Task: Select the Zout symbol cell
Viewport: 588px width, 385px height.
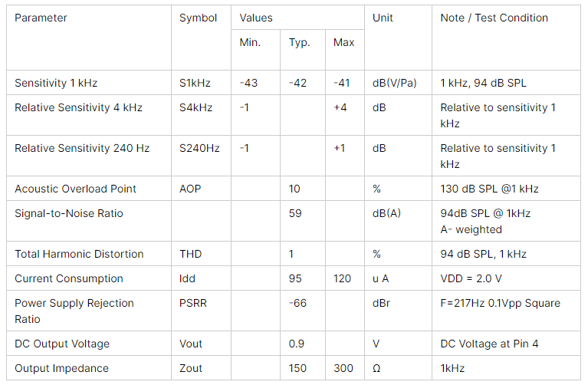Action: pyautogui.click(x=191, y=368)
